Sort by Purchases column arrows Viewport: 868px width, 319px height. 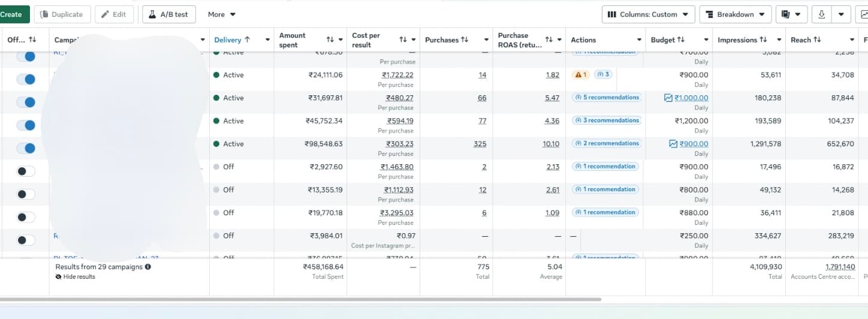click(x=465, y=40)
